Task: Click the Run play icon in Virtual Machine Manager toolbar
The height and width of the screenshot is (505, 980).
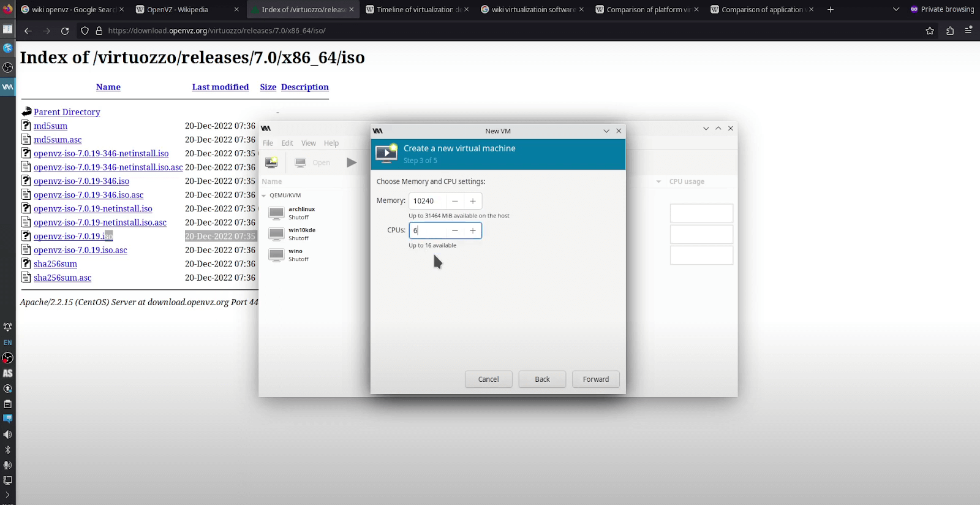Action: point(352,162)
